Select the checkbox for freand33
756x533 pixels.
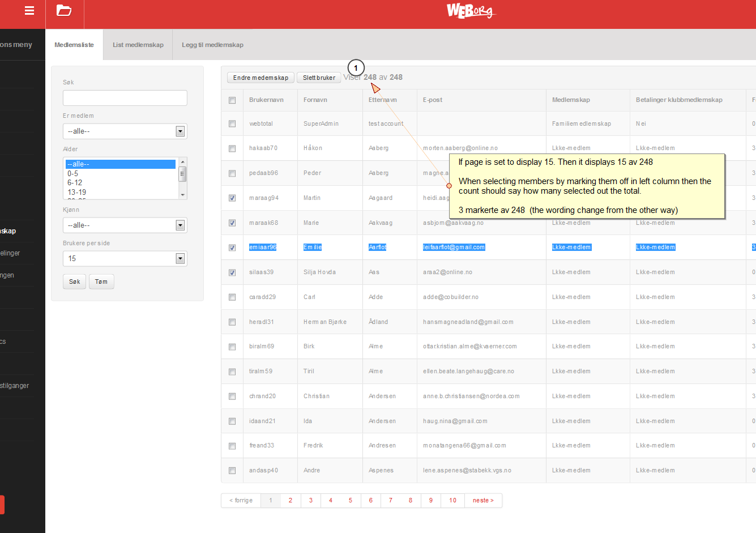click(232, 446)
